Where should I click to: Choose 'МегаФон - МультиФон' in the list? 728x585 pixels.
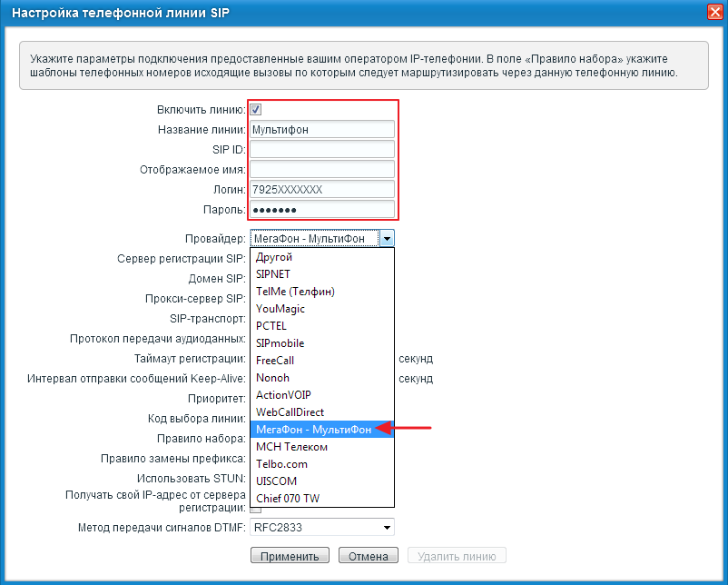pyautogui.click(x=313, y=430)
